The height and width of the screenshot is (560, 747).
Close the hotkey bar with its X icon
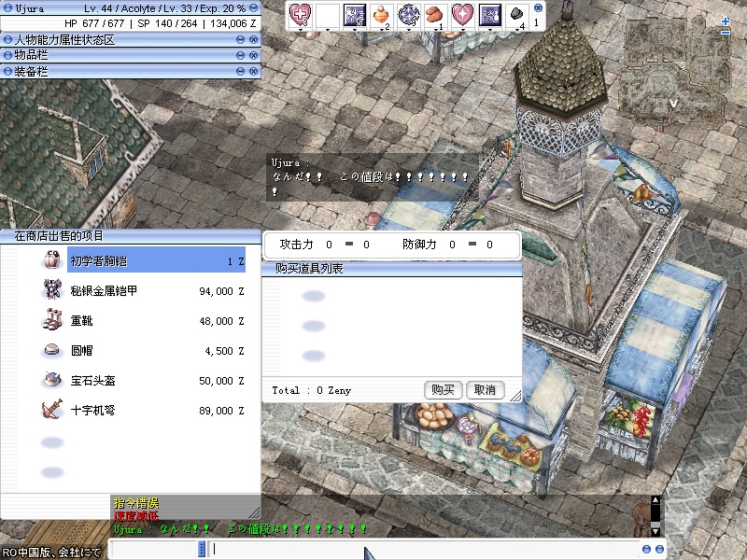[538, 7]
